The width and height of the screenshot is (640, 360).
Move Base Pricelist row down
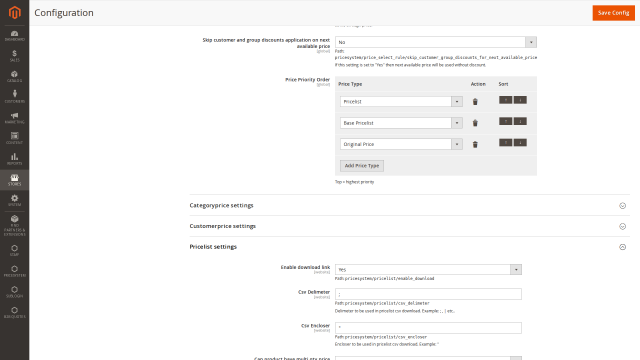click(x=520, y=121)
